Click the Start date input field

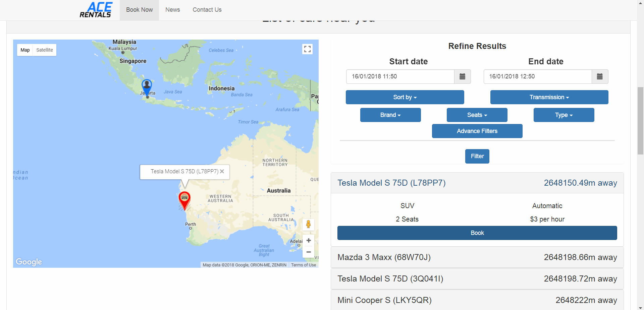tap(400, 77)
